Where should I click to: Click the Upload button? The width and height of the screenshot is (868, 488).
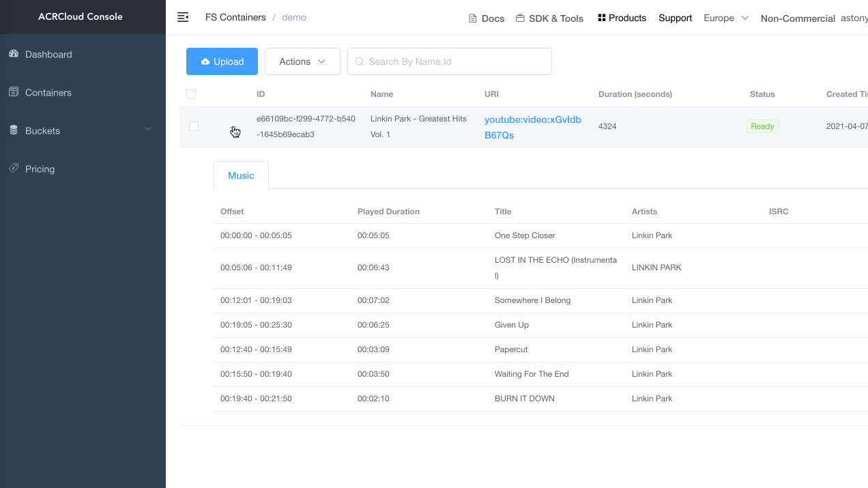click(x=222, y=61)
